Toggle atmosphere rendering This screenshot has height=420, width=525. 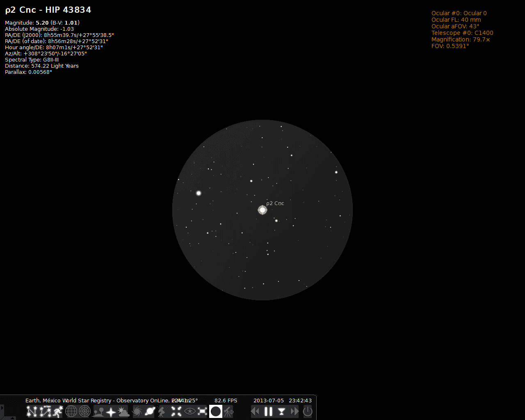point(124,411)
